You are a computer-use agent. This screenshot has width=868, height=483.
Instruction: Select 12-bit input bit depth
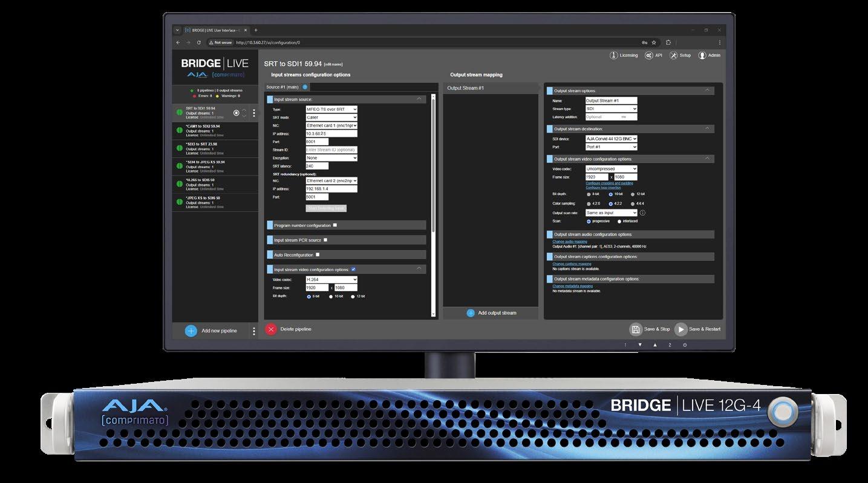coord(353,297)
